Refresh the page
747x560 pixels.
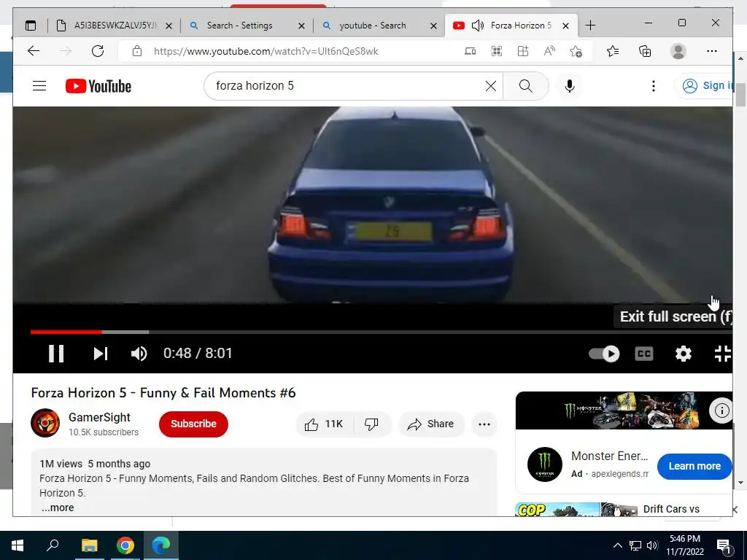point(98,51)
